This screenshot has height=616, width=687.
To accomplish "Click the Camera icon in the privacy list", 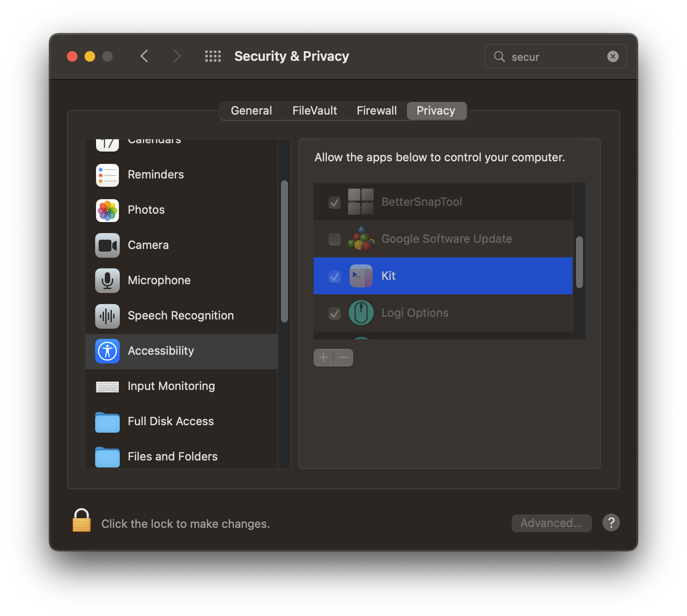I will coord(107,245).
